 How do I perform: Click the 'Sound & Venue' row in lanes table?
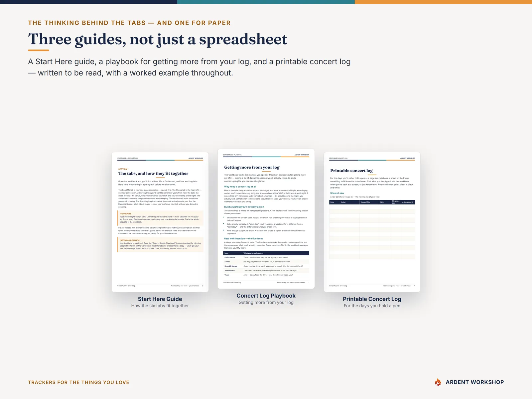pos(266,266)
